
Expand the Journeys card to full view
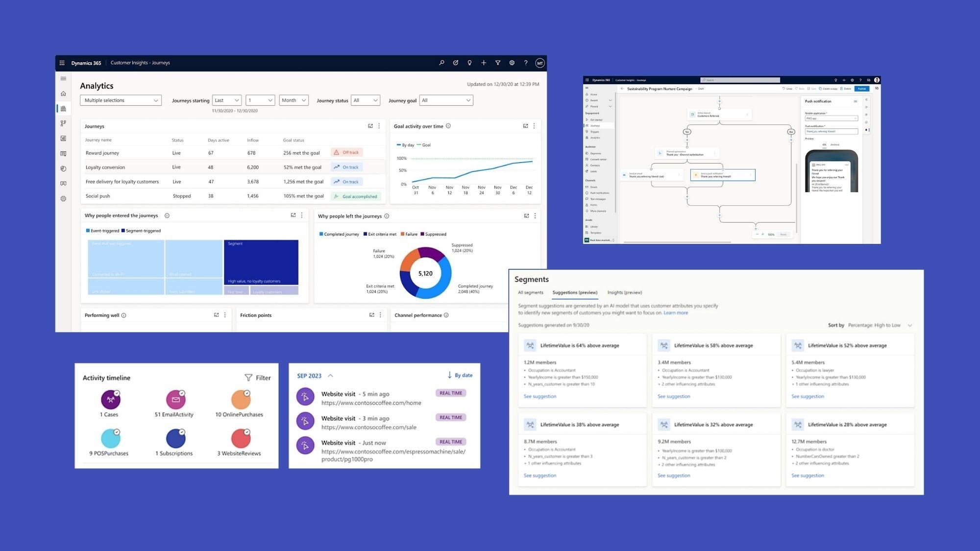coord(370,126)
